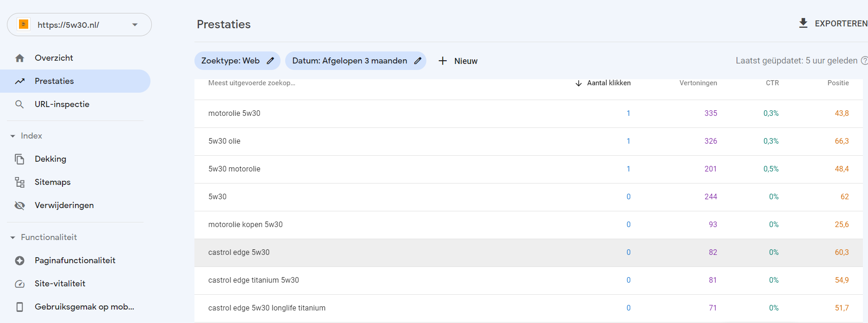Sort by Positie column header
868x323 pixels.
[x=838, y=83]
